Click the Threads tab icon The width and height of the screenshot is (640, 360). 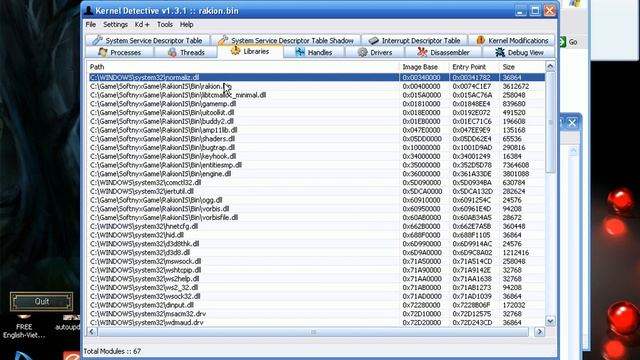pyautogui.click(x=172, y=52)
